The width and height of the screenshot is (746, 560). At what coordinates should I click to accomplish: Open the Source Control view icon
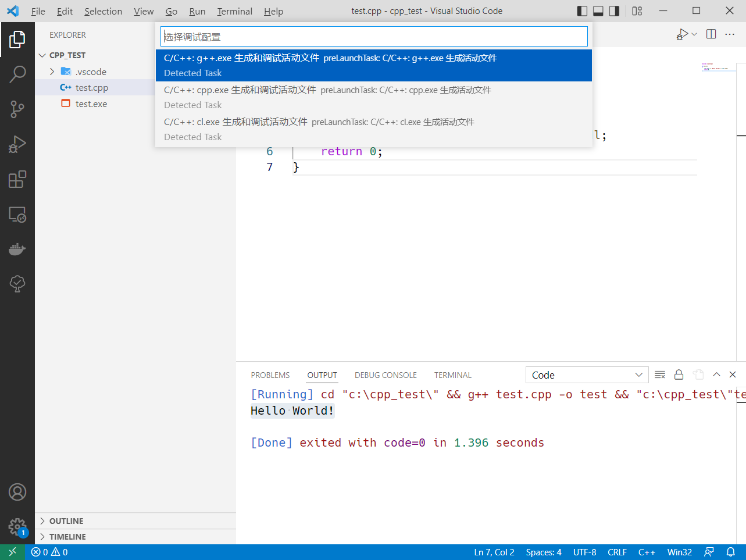pos(17,109)
